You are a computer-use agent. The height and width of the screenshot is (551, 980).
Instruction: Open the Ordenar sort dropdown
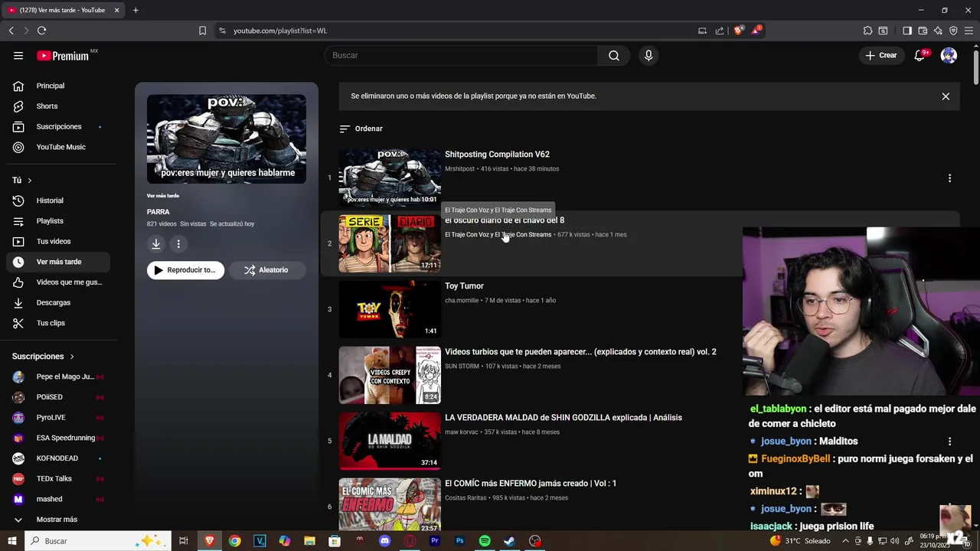tap(361, 129)
